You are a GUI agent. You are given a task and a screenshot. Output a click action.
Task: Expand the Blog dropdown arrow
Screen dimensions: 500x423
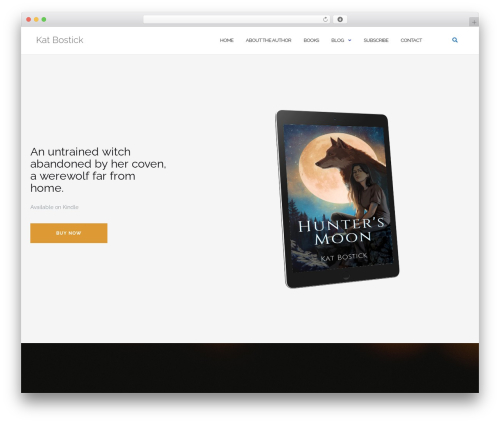tap(350, 40)
